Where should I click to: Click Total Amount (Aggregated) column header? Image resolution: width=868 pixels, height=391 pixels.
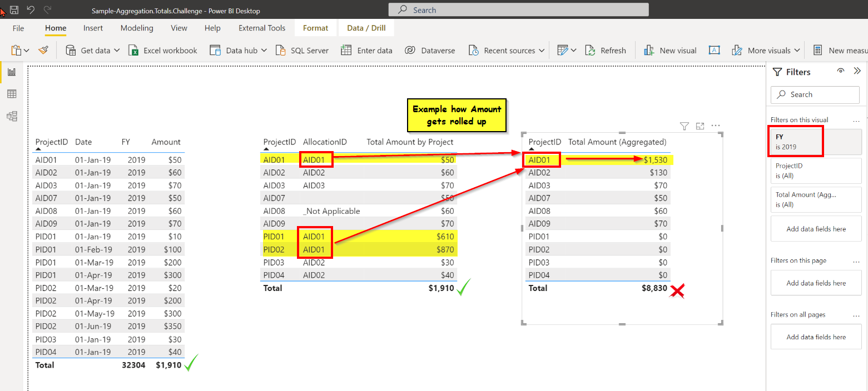click(x=617, y=142)
